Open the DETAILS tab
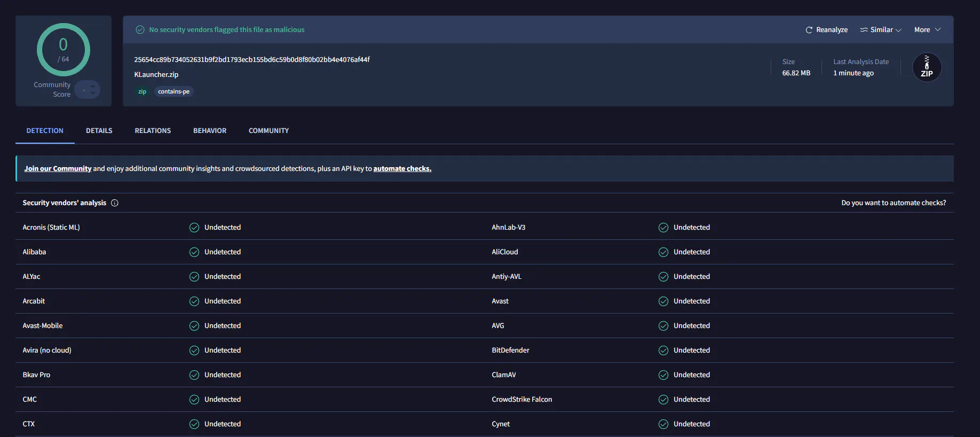Image resolution: width=980 pixels, height=437 pixels. coord(99,131)
